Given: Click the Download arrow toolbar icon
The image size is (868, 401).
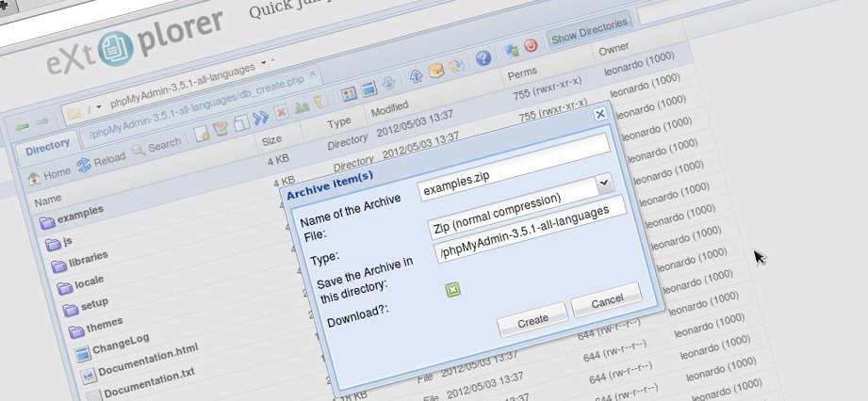Looking at the screenshot, I should coord(388,83).
